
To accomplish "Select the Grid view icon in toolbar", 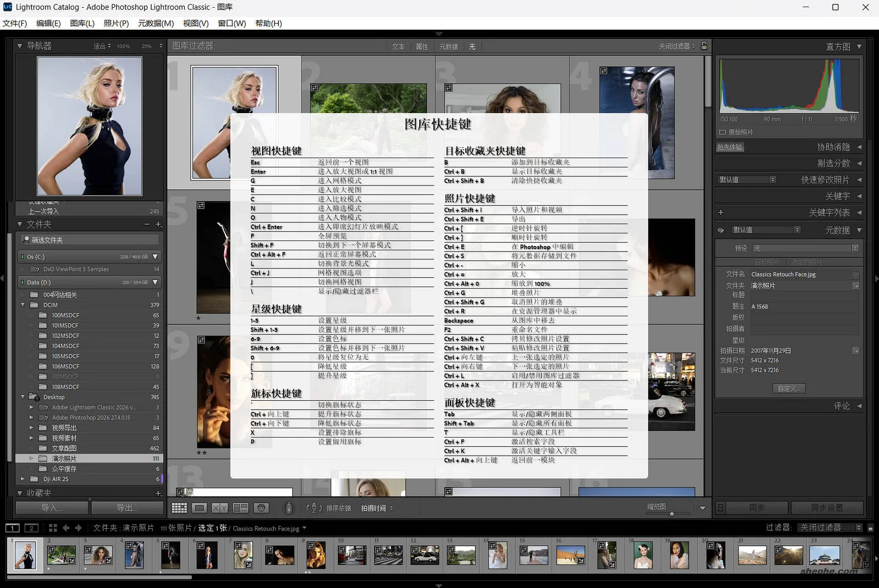I will [x=179, y=507].
